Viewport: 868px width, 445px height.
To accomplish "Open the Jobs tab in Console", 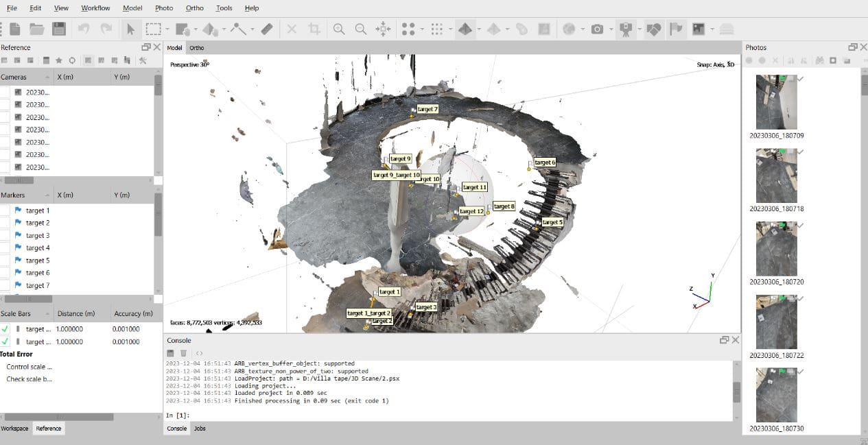I will (x=200, y=429).
